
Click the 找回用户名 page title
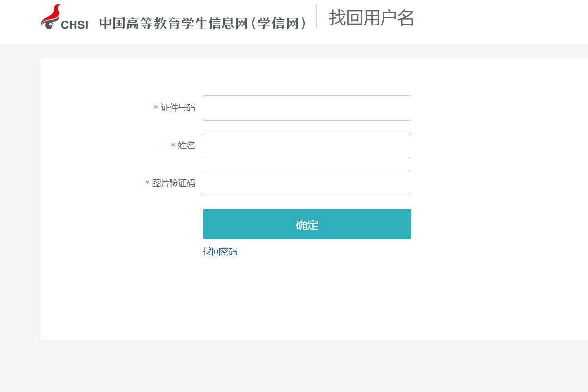coord(370,20)
